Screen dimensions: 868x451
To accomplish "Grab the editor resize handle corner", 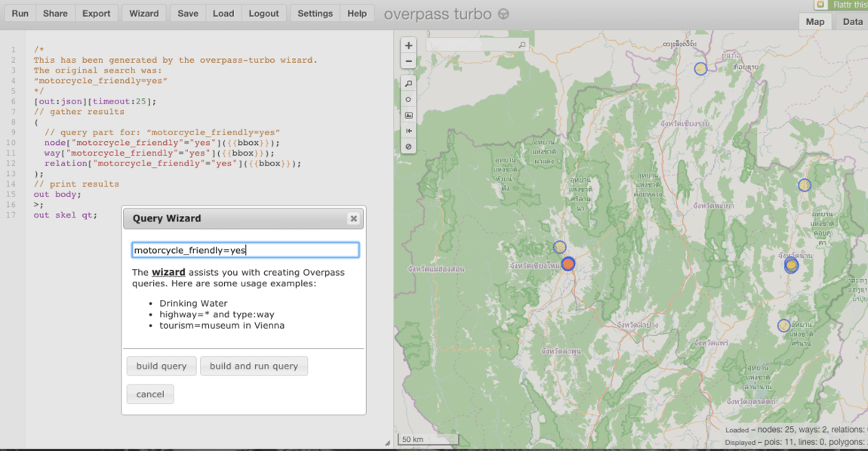I will pos(387,443).
